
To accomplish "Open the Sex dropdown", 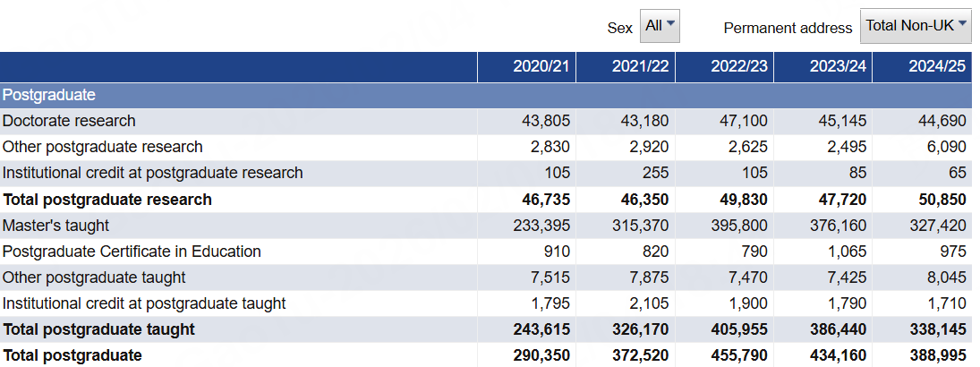I will (660, 26).
